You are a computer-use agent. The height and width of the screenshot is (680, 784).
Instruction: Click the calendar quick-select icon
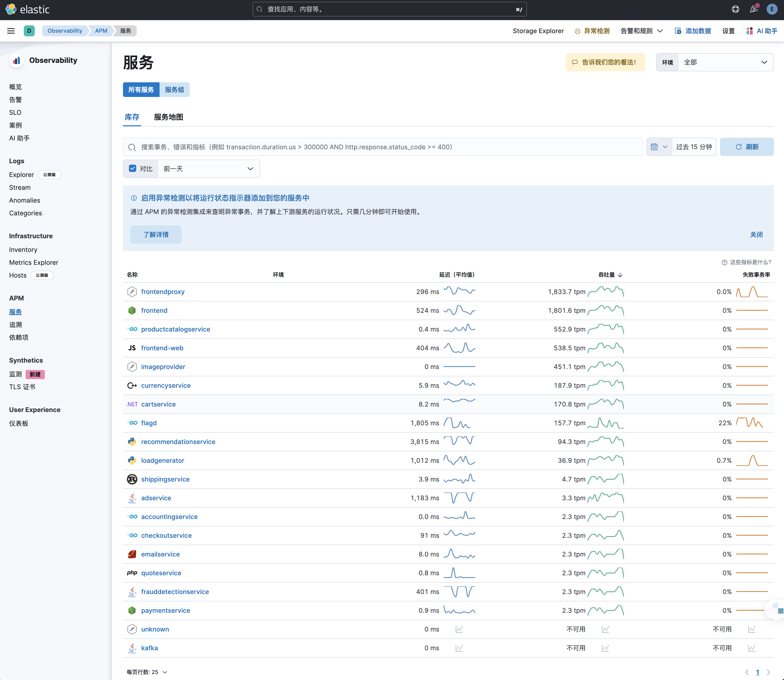tap(654, 147)
